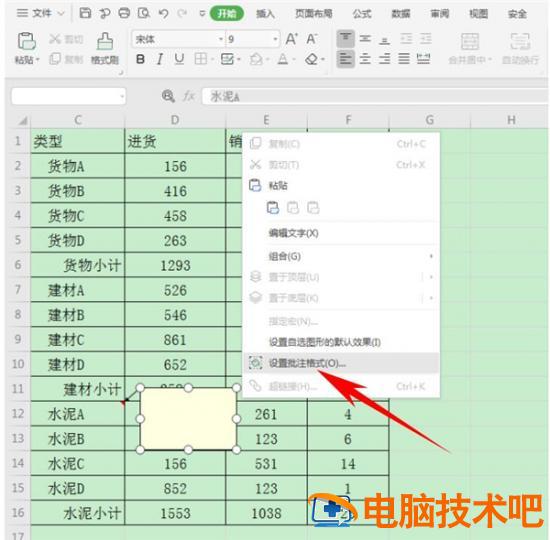
Task: Open the 文件 hamburger menu
Action: (x=22, y=13)
